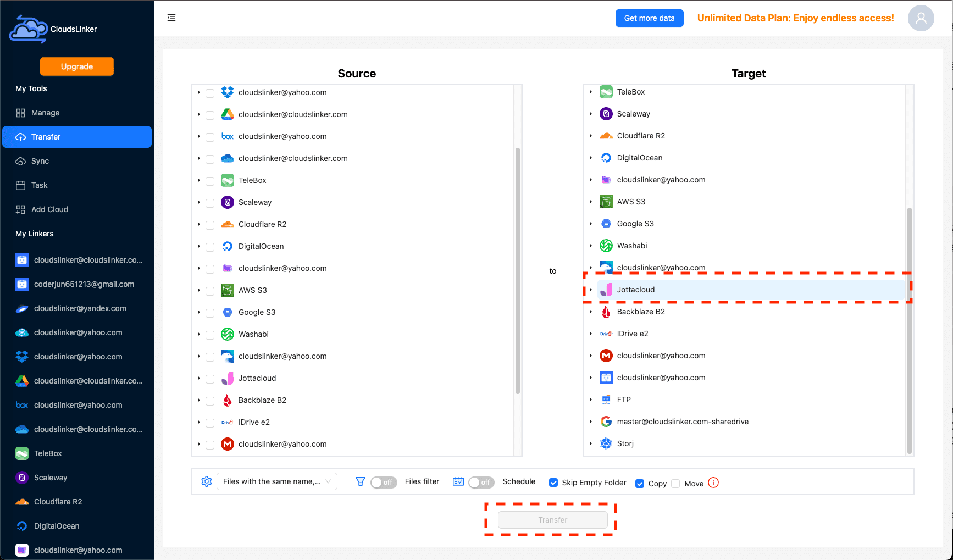Click the orange Upgrade button

[77, 66]
